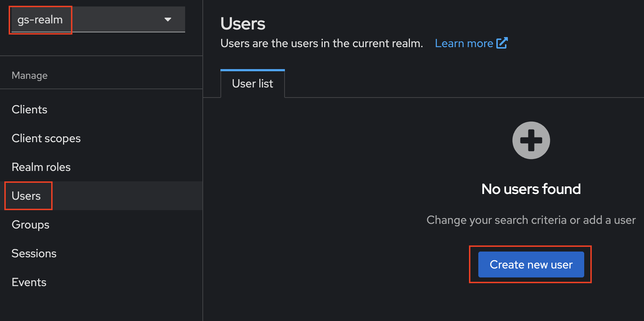The width and height of the screenshot is (644, 321).
Task: Click the Manage section header
Action: coord(30,76)
